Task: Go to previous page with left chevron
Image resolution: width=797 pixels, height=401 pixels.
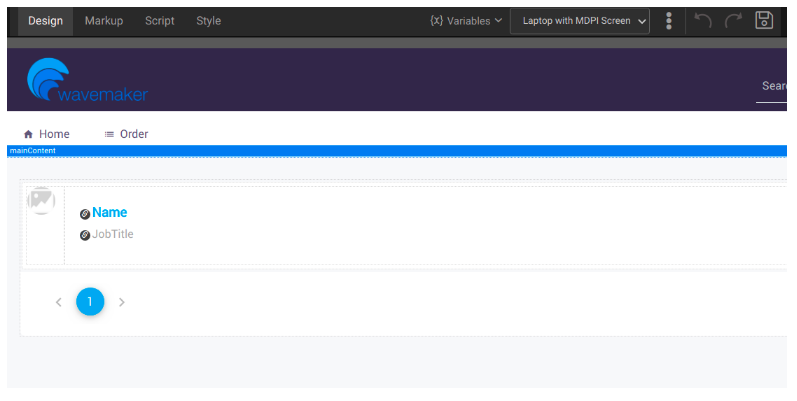Action: point(58,301)
